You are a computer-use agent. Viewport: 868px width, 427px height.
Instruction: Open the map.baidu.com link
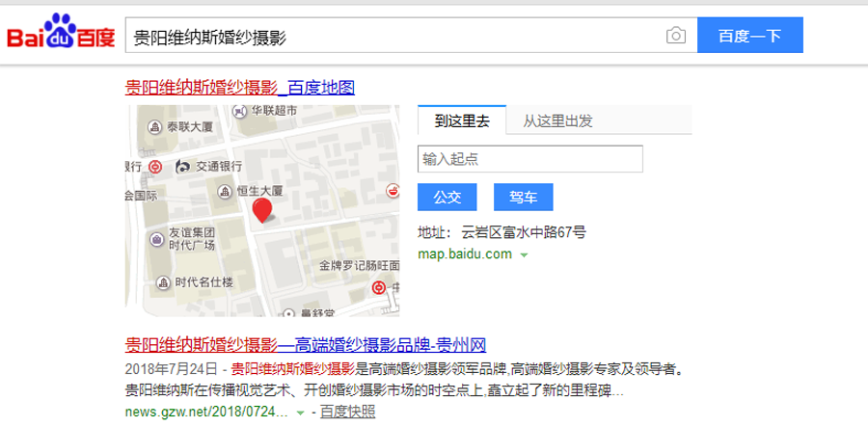[465, 254]
